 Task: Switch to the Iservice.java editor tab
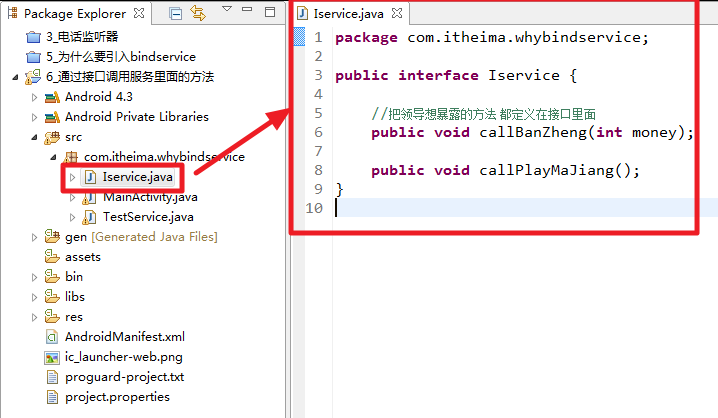click(348, 14)
